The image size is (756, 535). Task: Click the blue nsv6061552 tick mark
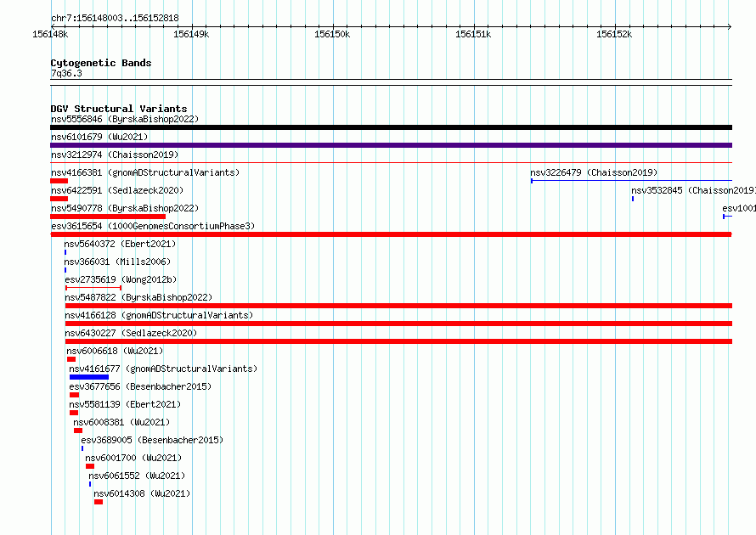coord(90,484)
